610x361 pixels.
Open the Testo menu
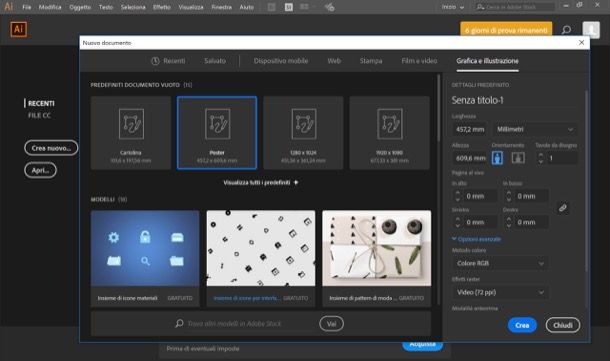pos(106,7)
